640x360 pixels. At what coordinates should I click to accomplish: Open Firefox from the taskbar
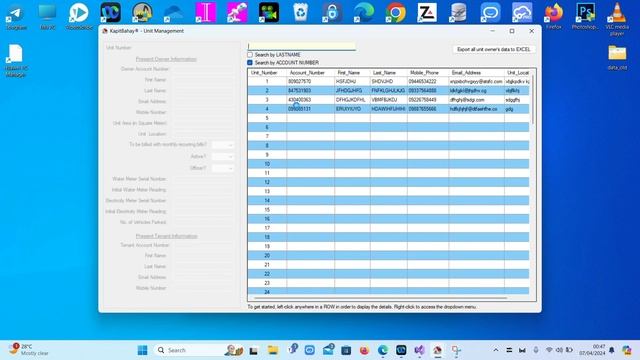tap(364, 350)
